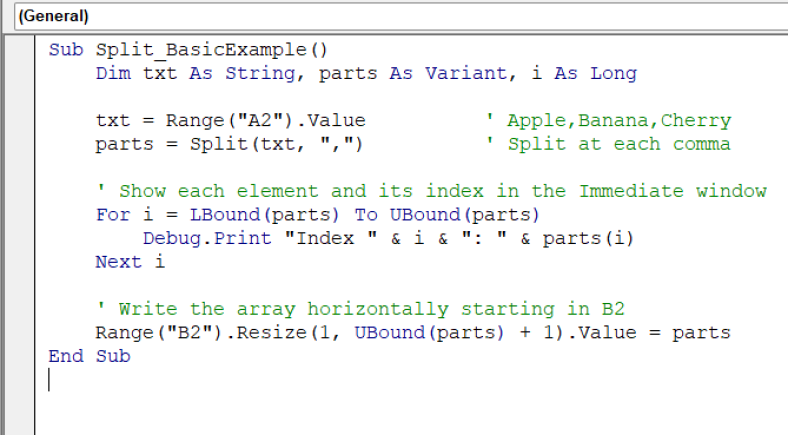Click the End Sub line
Viewport: 788px width, 435px height.
(89, 356)
